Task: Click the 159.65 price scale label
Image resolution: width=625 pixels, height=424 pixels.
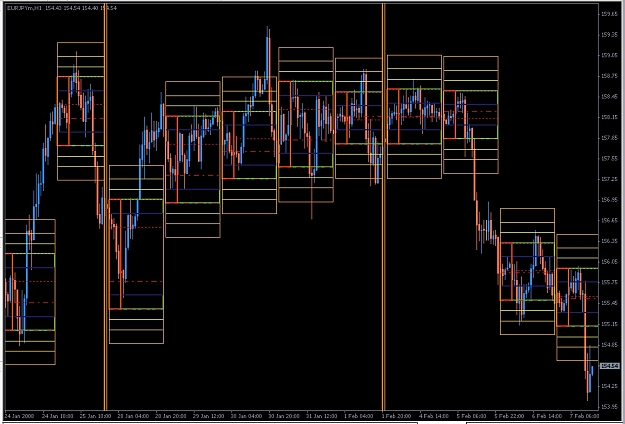Action: (x=611, y=14)
